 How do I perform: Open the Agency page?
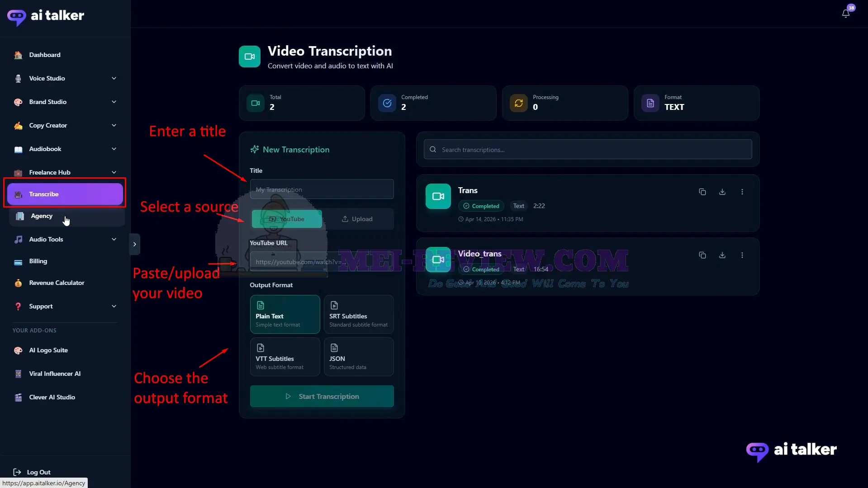pyautogui.click(x=66, y=216)
